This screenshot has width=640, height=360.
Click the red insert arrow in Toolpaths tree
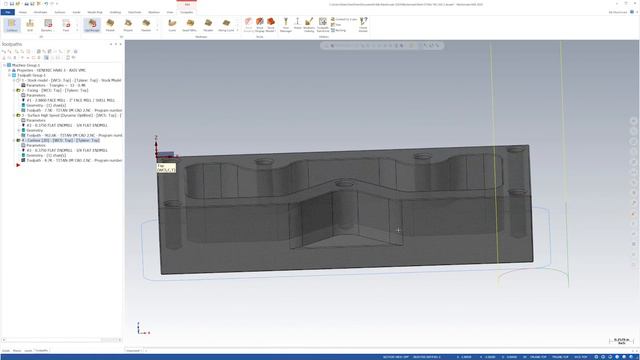(x=18, y=165)
